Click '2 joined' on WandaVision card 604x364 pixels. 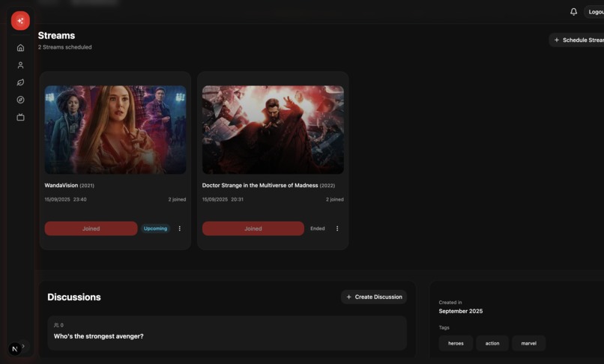[177, 199]
